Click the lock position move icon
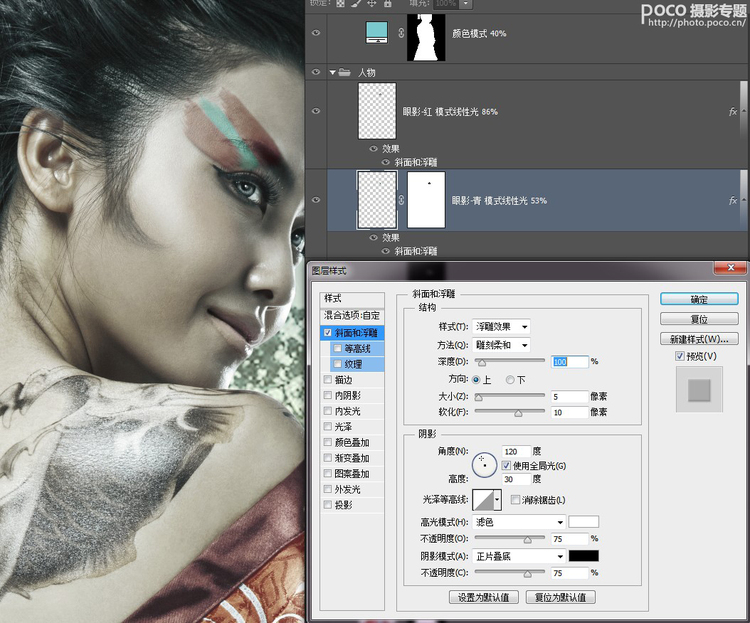This screenshot has width=750, height=623. click(372, 3)
